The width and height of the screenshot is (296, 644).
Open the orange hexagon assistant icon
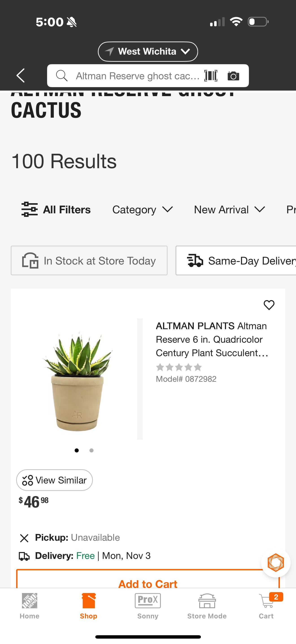click(276, 563)
